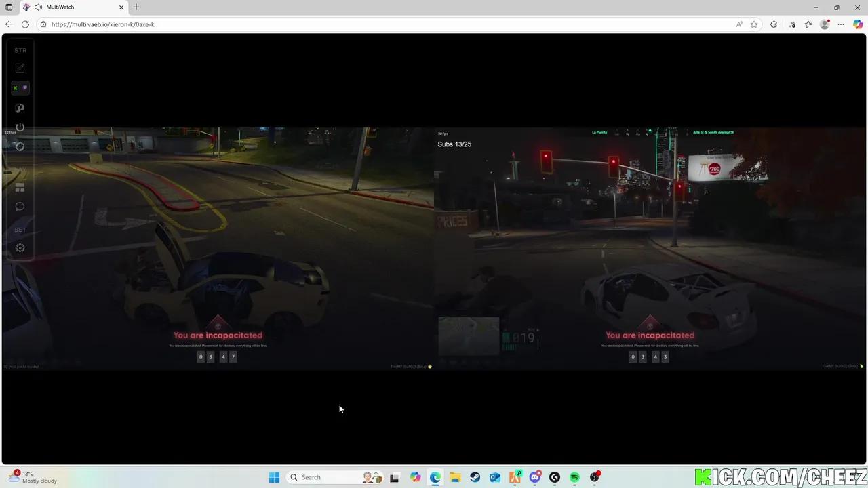Open OBS Studio from the taskbar

(x=595, y=477)
